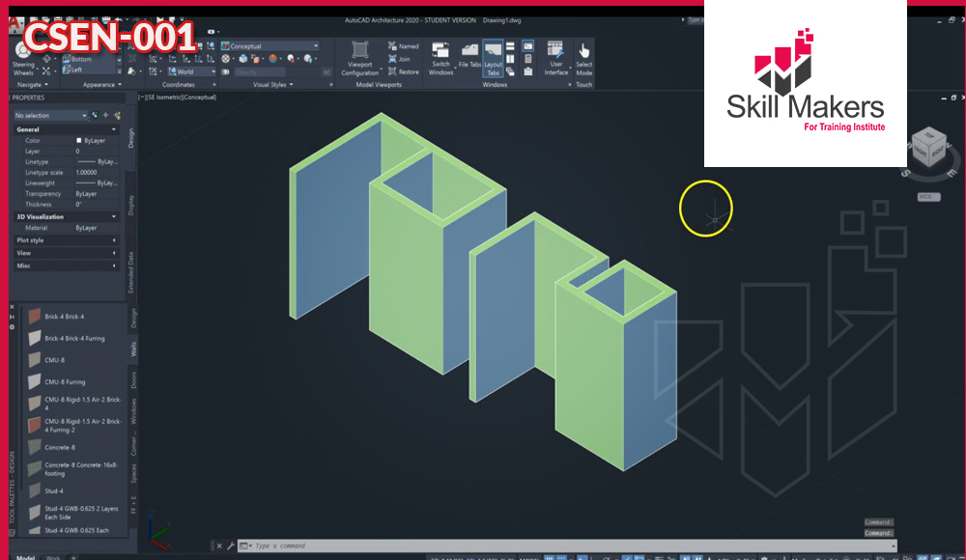The height and width of the screenshot is (560, 966).
Task: Select the Stud-4 wall tool
Action: (54, 491)
